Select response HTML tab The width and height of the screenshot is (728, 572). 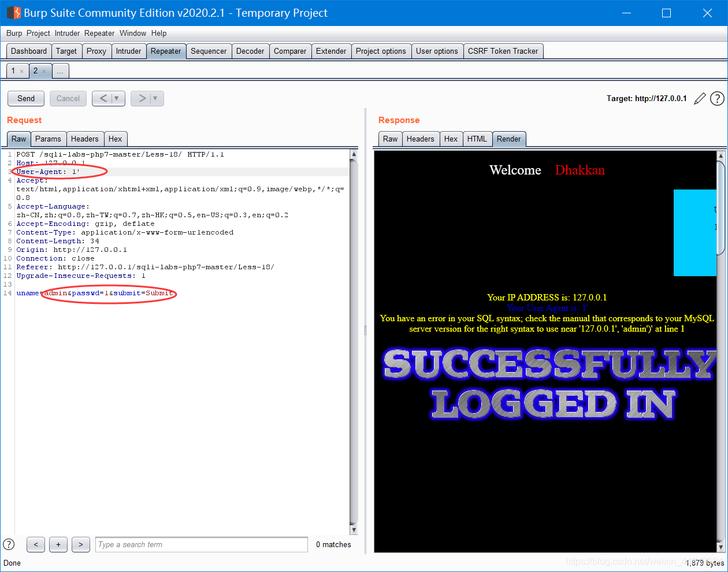[477, 139]
